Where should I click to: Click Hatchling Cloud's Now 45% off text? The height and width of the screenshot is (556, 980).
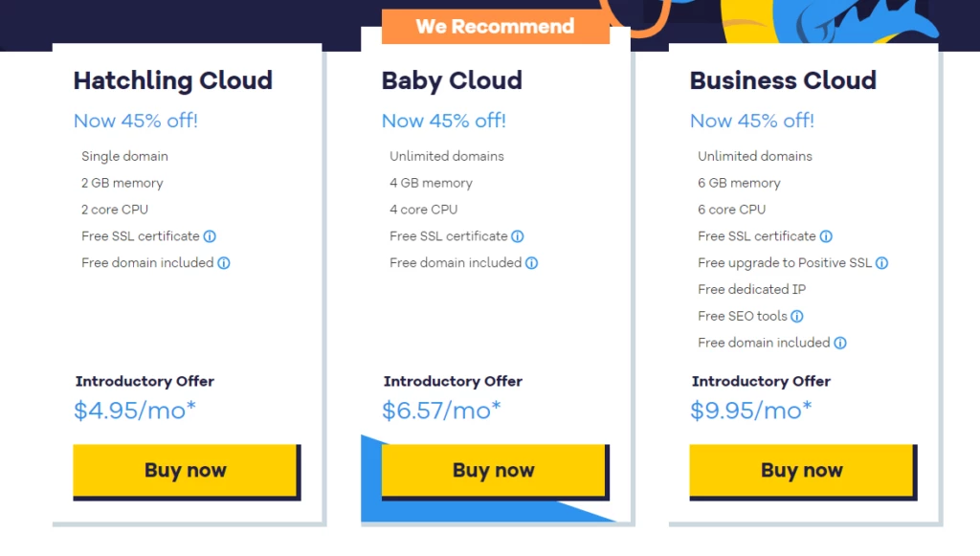[136, 121]
